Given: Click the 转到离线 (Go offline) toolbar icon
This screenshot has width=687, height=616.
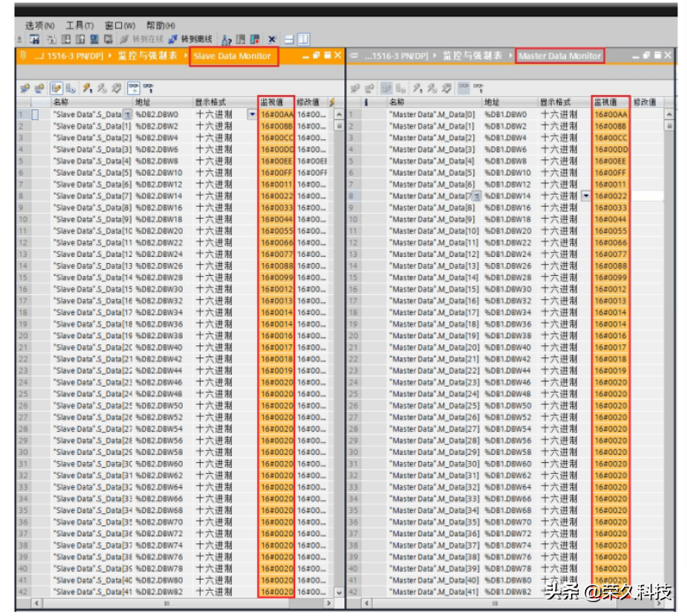Looking at the screenshot, I should 190,40.
